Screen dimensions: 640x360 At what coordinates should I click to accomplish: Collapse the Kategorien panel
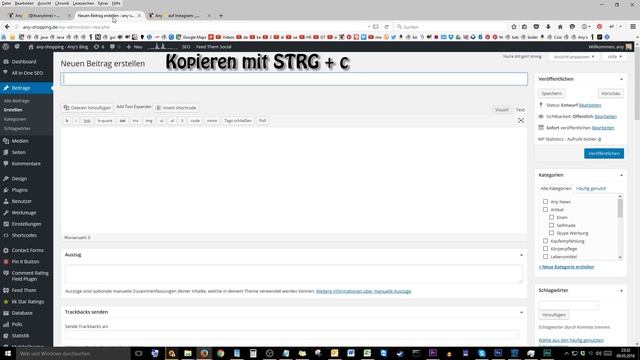pyautogui.click(x=621, y=175)
